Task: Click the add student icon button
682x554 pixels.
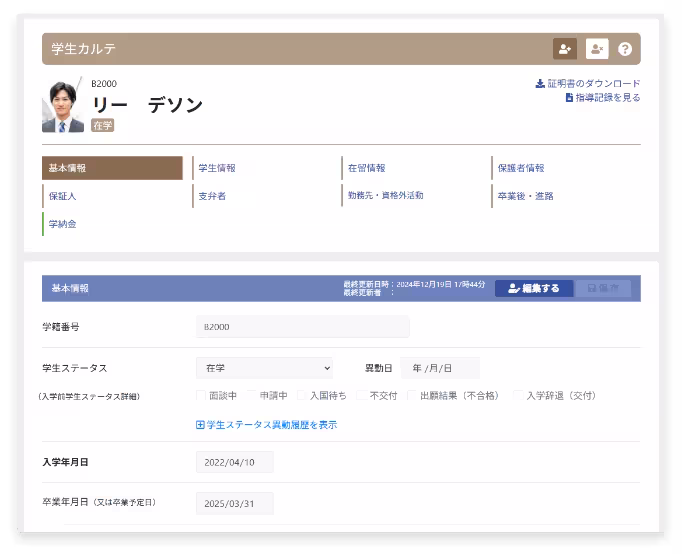Action: coord(565,49)
